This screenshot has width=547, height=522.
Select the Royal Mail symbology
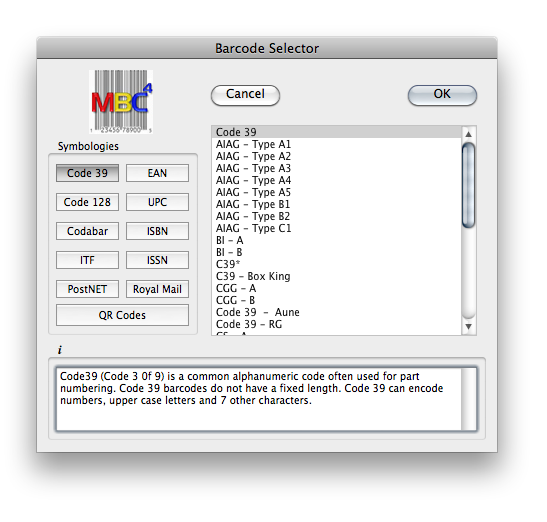[157, 289]
